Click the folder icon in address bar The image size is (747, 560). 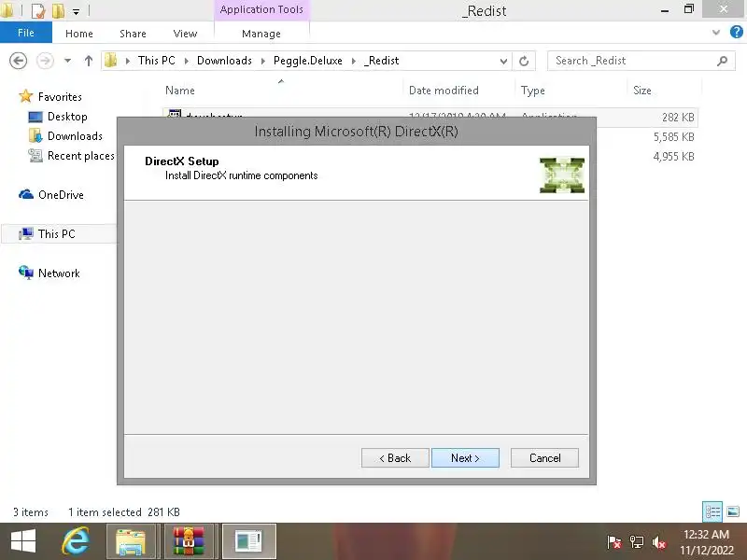click(110, 61)
